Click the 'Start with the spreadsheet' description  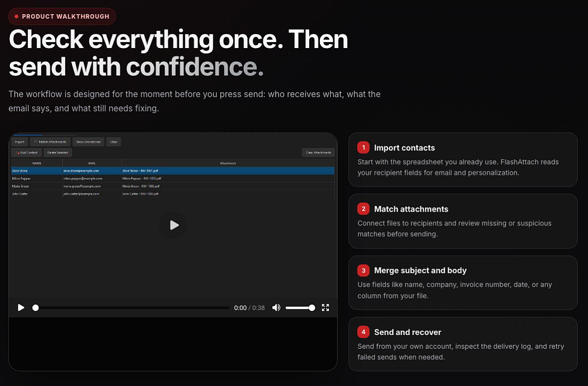pyautogui.click(x=458, y=167)
